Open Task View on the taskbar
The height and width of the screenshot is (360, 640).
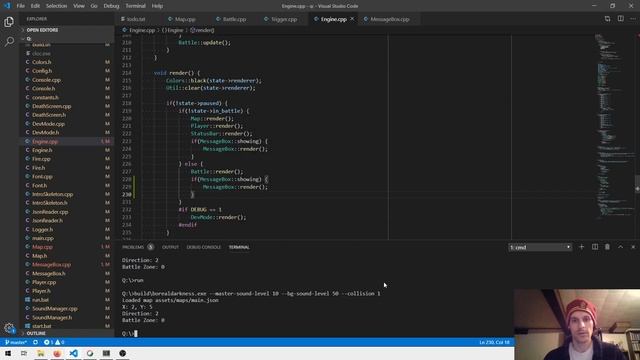pos(24,353)
